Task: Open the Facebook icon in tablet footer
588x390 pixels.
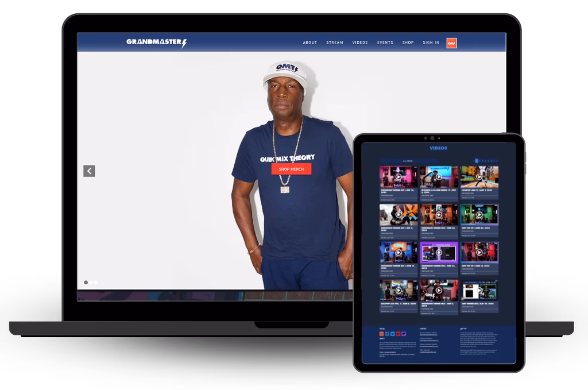Action: coord(387,334)
